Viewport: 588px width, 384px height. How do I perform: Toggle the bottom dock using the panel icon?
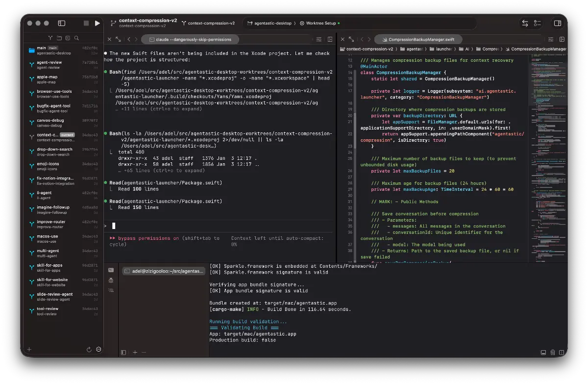tap(543, 353)
